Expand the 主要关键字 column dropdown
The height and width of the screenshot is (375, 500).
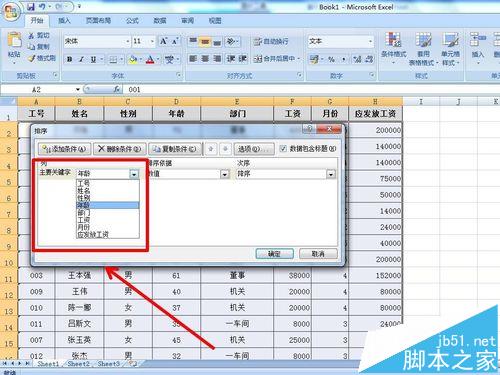[x=134, y=174]
